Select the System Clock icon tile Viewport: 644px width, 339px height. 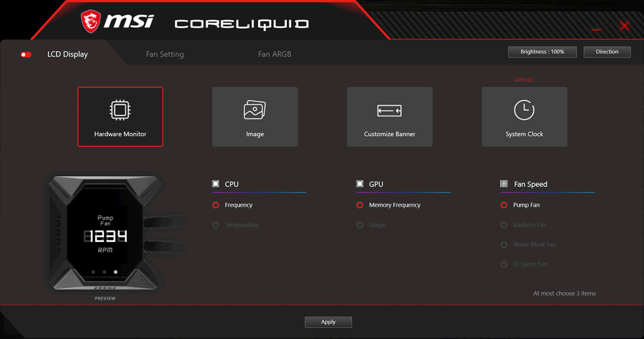click(x=524, y=117)
